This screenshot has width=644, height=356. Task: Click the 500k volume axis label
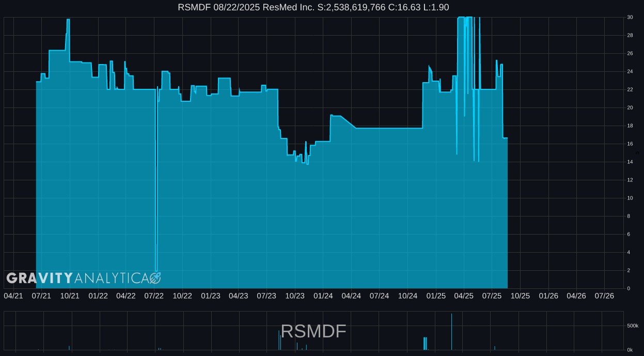click(633, 326)
